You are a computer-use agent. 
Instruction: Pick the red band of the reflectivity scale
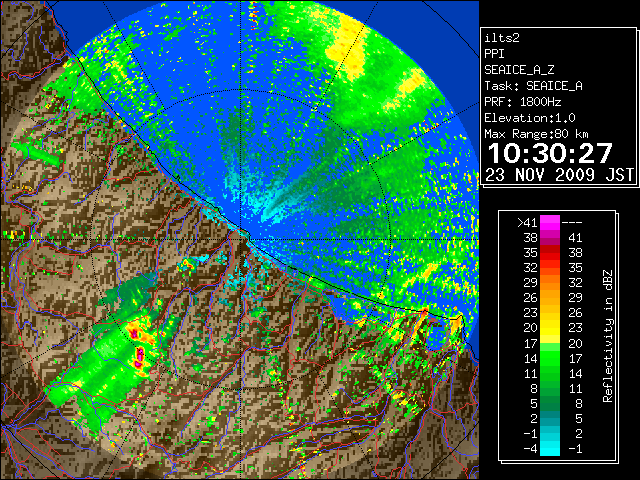(x=550, y=252)
